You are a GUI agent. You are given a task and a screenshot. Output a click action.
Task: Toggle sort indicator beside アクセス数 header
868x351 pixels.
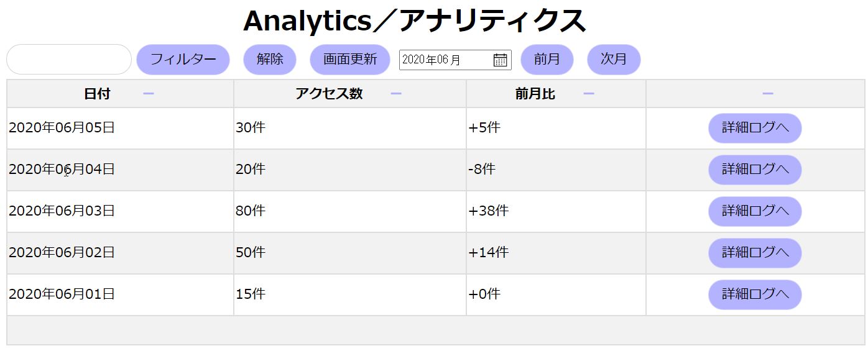click(396, 94)
